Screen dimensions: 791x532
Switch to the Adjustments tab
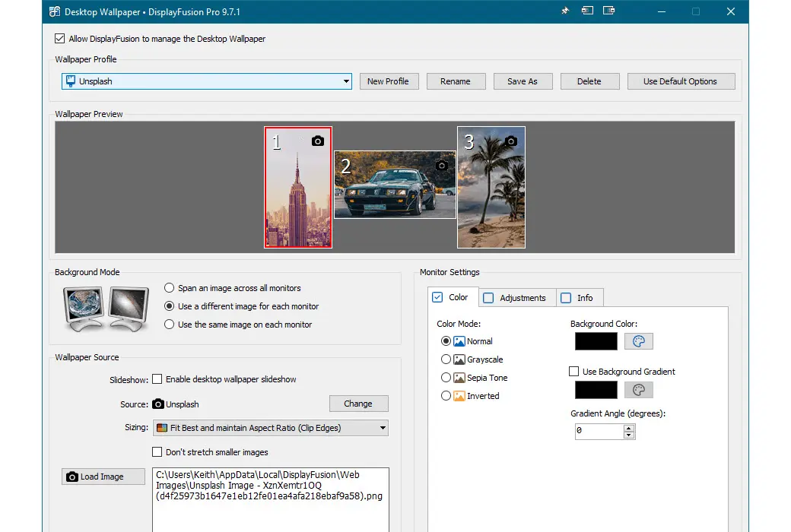point(517,298)
